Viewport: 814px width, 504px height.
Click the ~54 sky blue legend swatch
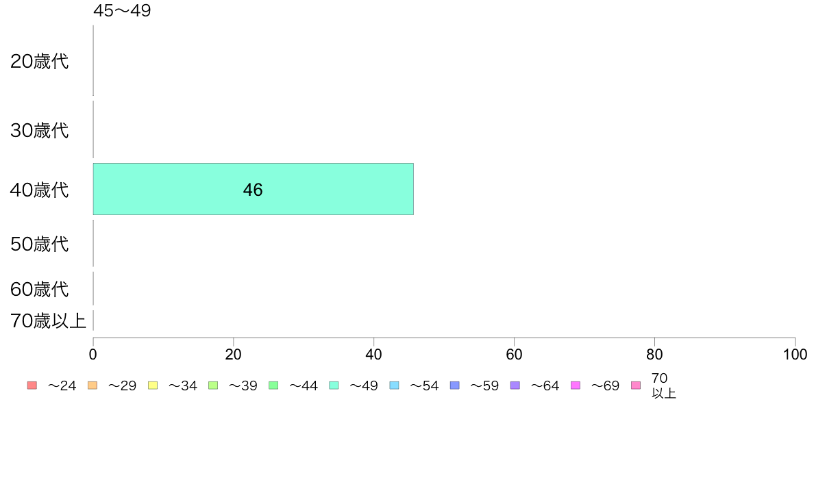[x=394, y=385]
